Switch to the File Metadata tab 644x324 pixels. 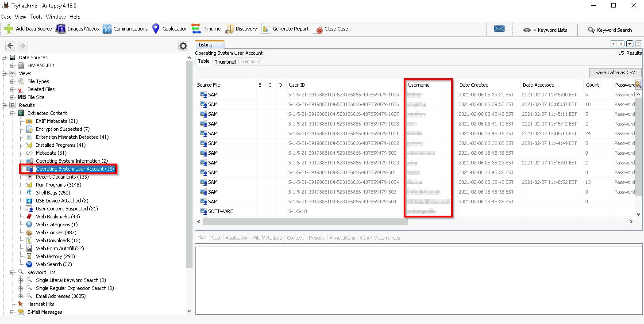[267, 238]
